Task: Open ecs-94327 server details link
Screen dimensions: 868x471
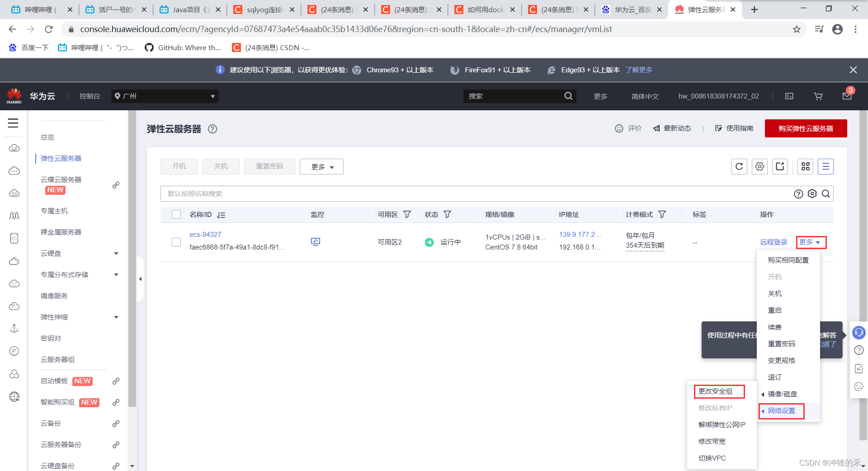Action: tap(205, 234)
